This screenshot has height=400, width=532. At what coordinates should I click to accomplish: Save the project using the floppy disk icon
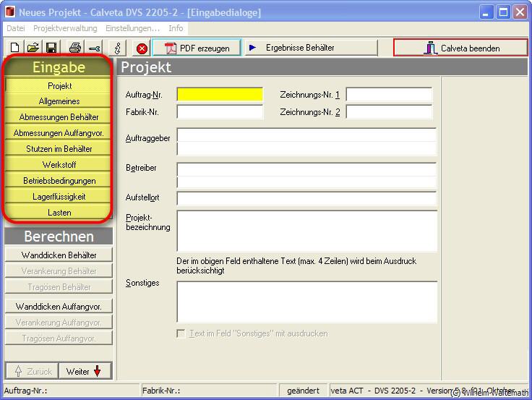coord(51,48)
